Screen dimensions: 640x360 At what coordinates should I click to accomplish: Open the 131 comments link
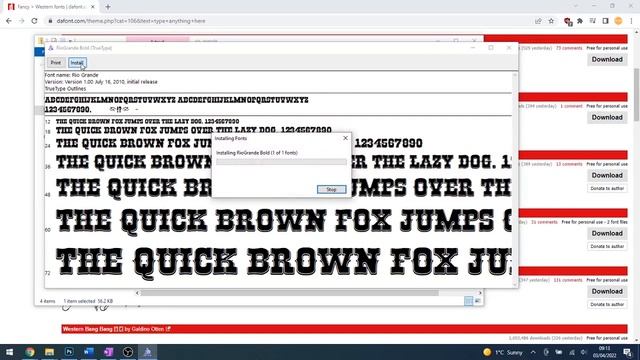[x=568, y=280]
